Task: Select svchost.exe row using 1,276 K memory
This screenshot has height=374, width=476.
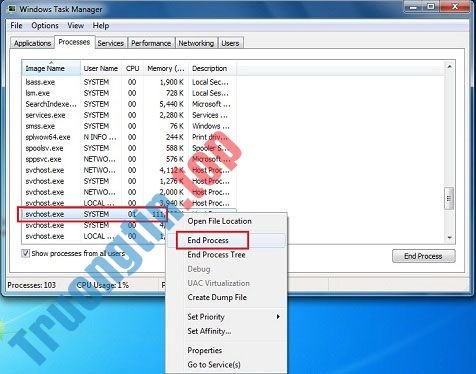Action: click(x=129, y=181)
